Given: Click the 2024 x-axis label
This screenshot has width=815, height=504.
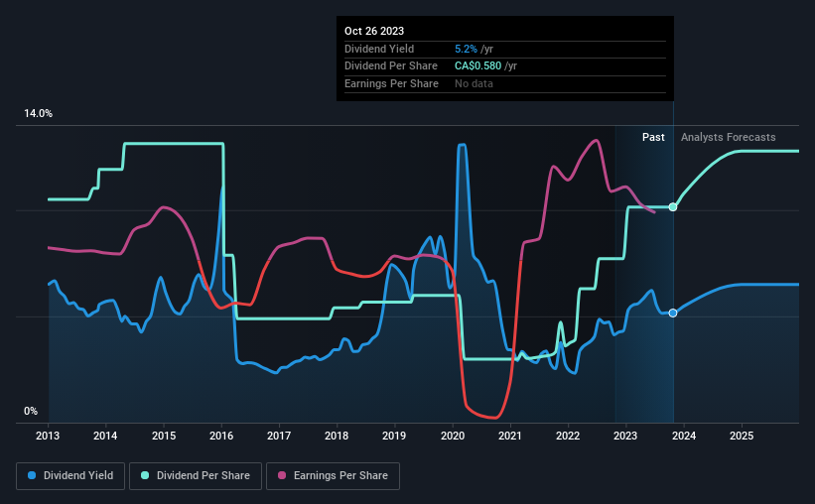Looking at the screenshot, I should (684, 436).
